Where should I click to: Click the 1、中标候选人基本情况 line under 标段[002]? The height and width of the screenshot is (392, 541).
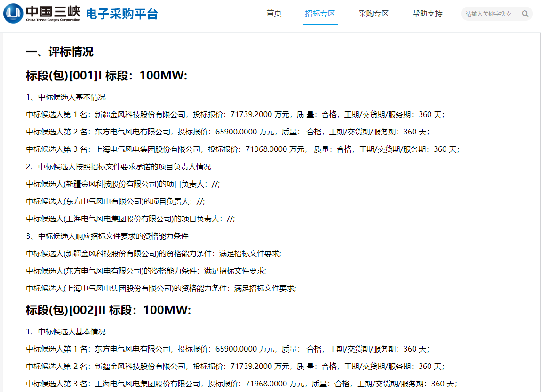66,332
